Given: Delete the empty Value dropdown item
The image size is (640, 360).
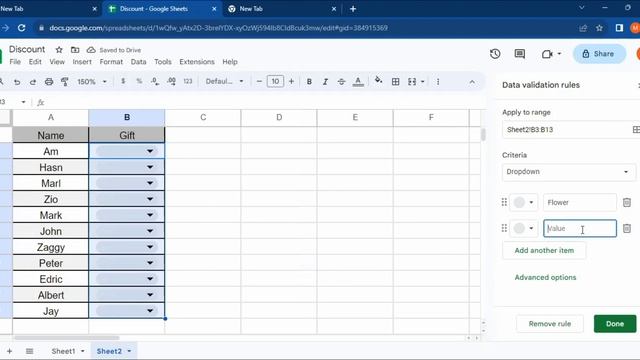Looking at the screenshot, I should pyautogui.click(x=627, y=228).
